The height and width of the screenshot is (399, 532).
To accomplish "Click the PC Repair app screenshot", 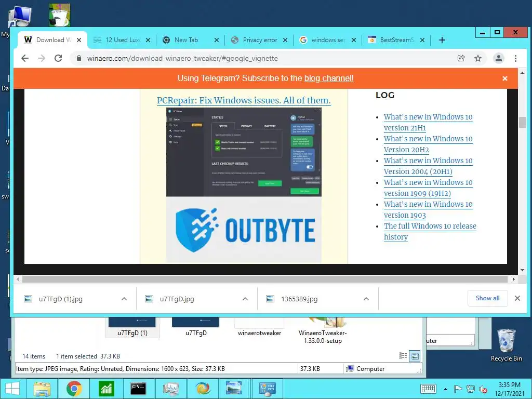I will (244, 152).
